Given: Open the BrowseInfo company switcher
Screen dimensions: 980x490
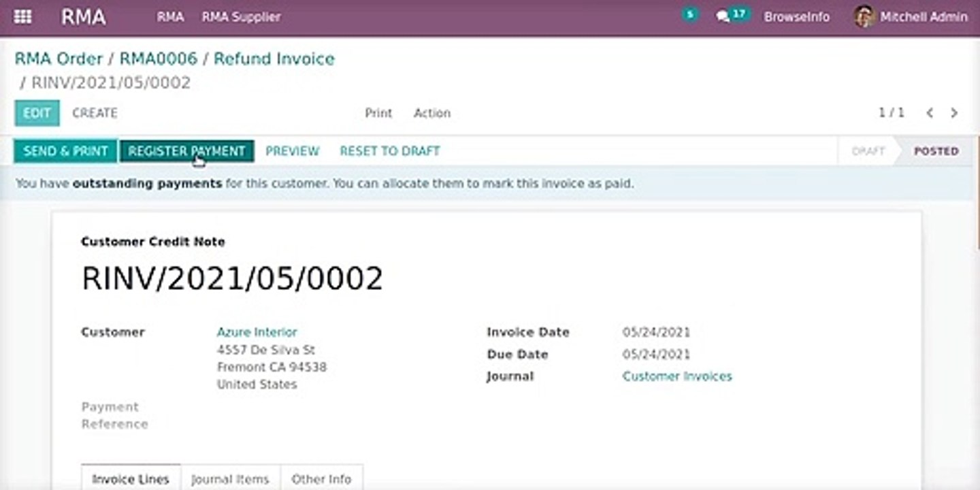Looking at the screenshot, I should (x=796, y=17).
